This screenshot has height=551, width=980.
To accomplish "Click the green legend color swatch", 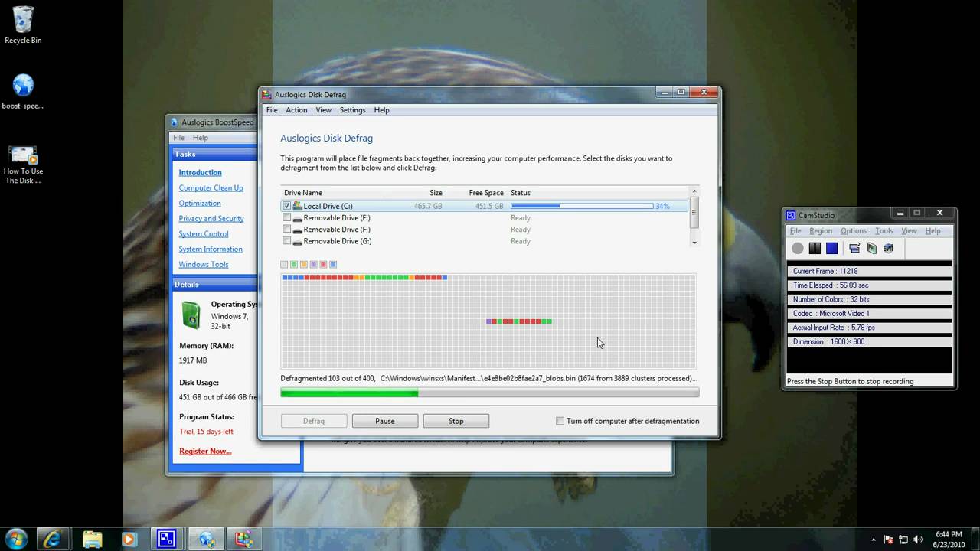I will click(294, 265).
